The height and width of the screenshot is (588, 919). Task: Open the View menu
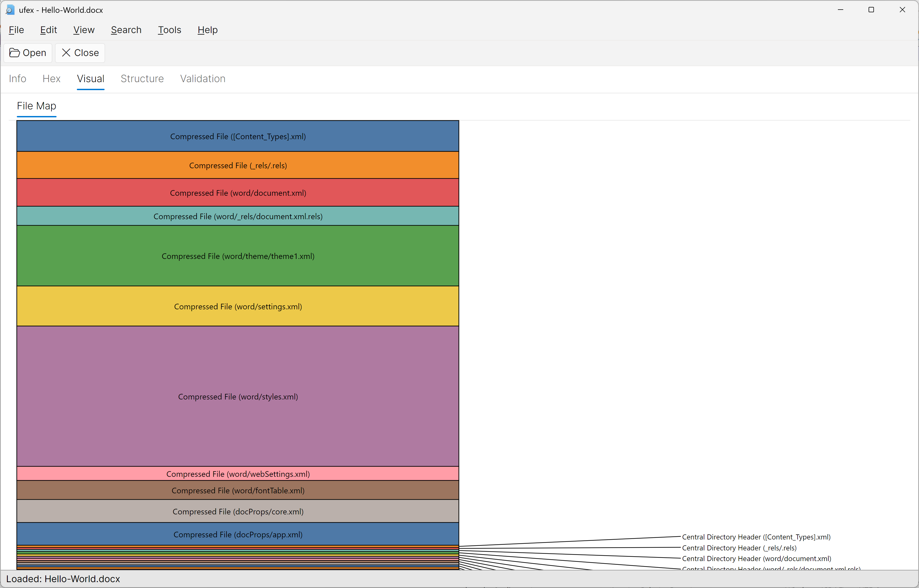[x=84, y=30]
